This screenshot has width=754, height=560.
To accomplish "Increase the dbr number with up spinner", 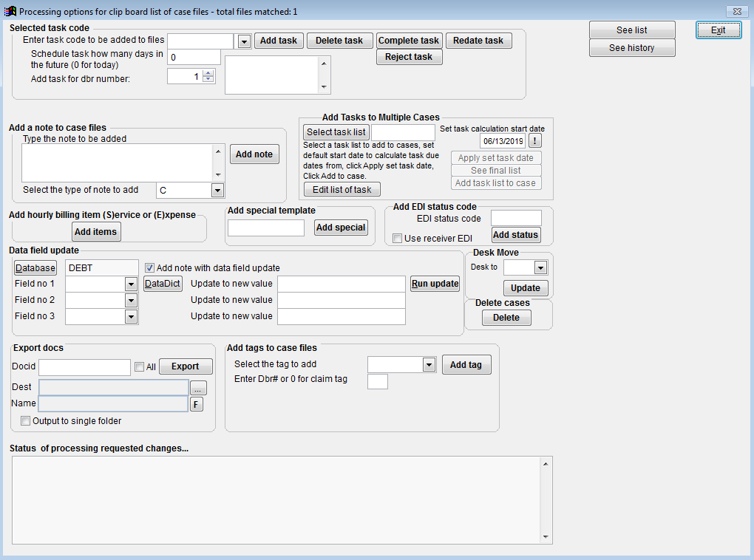I will point(208,73).
